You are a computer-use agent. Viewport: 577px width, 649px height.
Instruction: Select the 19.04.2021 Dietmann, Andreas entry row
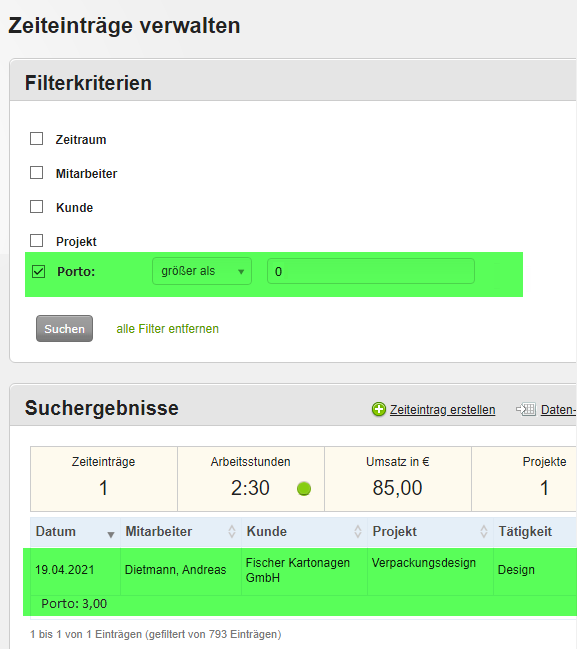pos(300,582)
